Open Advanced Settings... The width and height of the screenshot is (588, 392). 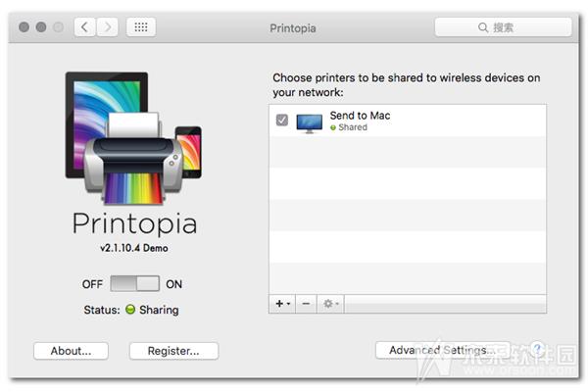pyautogui.click(x=443, y=350)
